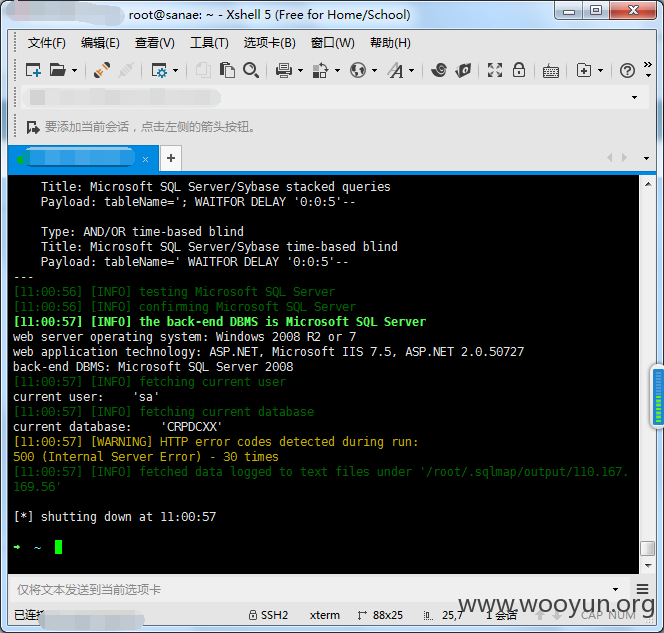Image resolution: width=664 pixels, height=633 pixels.
Task: Click the lock screen padlock icon
Action: click(x=519, y=70)
